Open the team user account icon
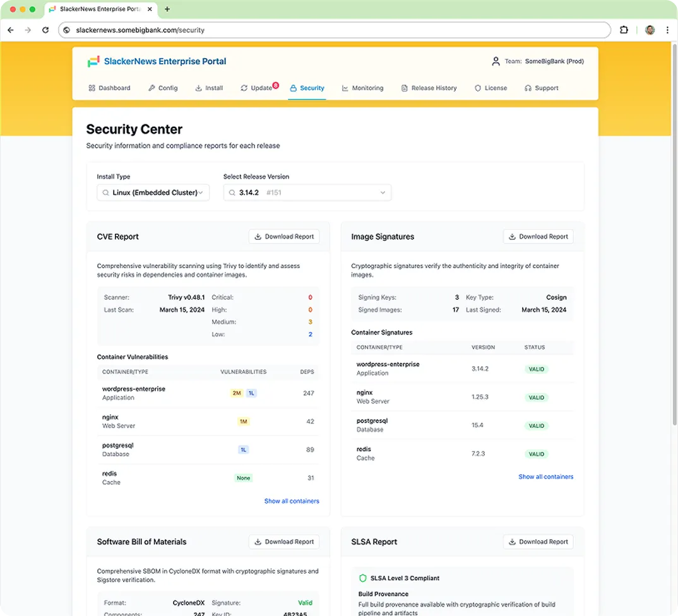The width and height of the screenshot is (678, 616). click(496, 61)
